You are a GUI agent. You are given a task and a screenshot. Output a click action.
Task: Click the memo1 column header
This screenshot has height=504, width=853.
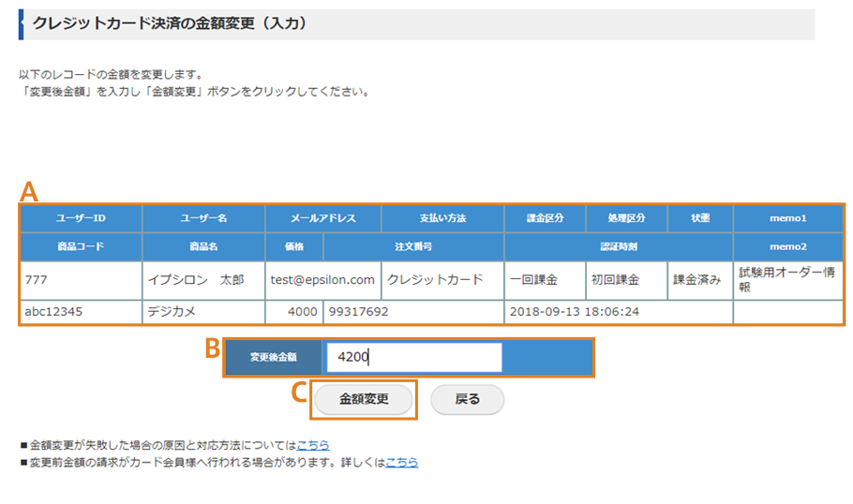pyautogui.click(x=787, y=218)
